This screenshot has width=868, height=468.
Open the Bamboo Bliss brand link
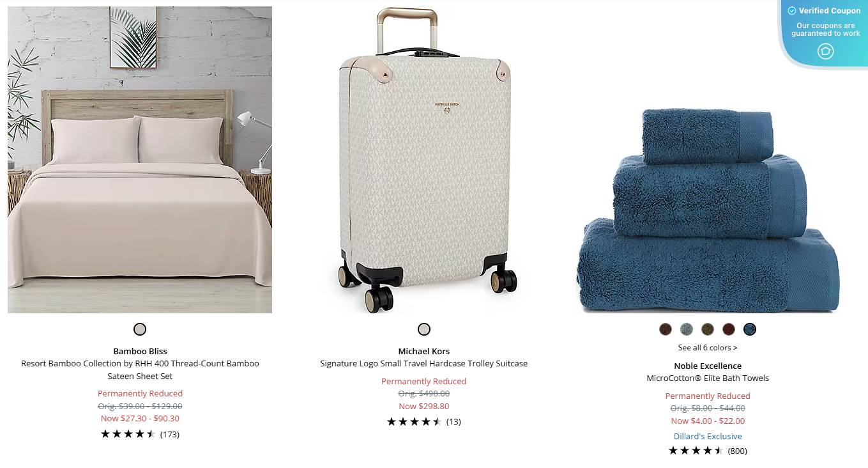(x=140, y=351)
